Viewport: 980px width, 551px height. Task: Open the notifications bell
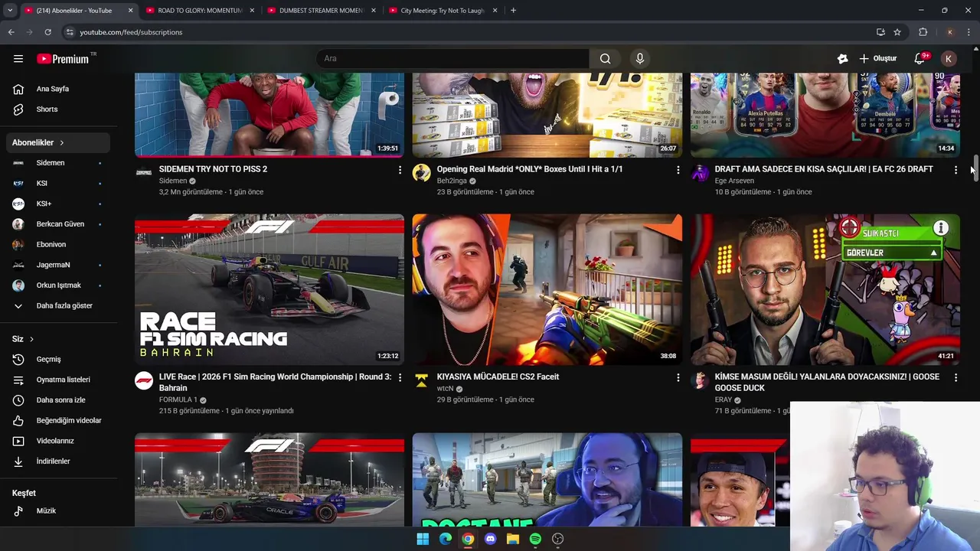click(920, 59)
